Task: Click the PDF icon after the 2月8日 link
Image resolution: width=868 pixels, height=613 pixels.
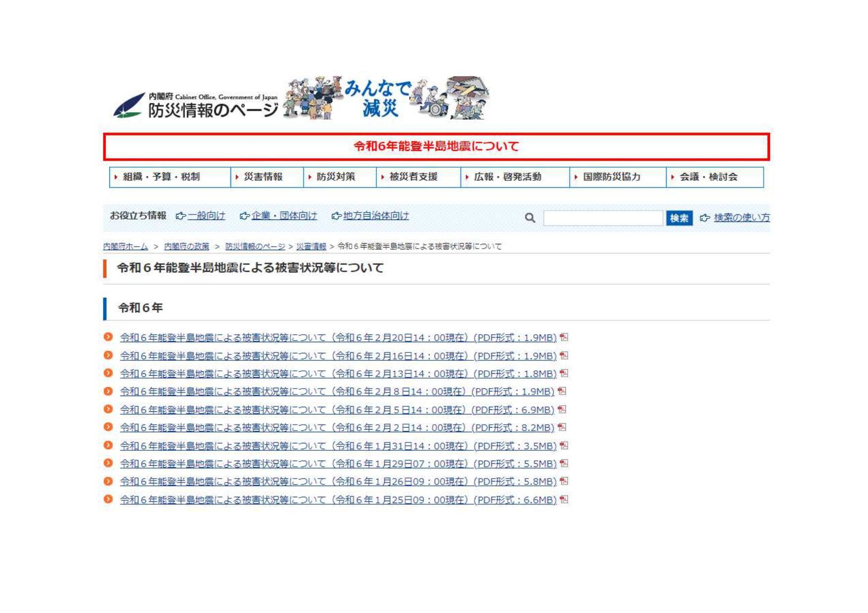Action: point(562,391)
